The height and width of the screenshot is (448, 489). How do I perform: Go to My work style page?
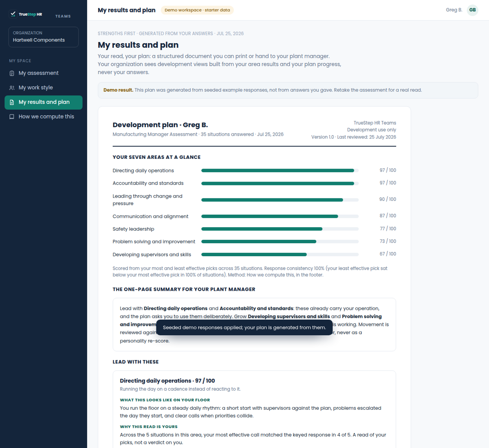click(x=43, y=88)
